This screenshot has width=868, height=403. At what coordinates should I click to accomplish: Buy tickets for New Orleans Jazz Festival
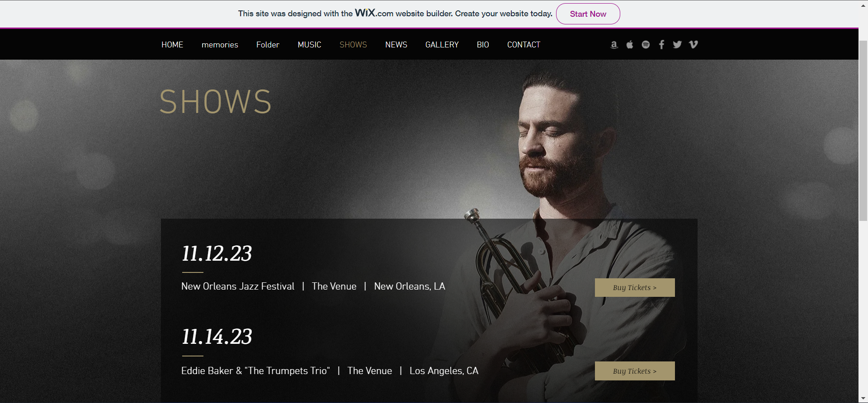[635, 288]
